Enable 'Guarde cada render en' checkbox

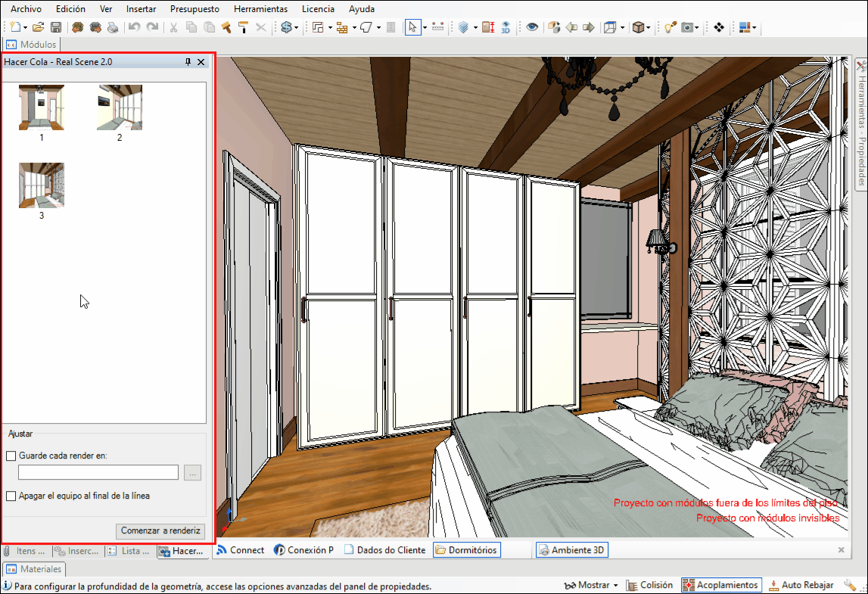[x=11, y=456]
